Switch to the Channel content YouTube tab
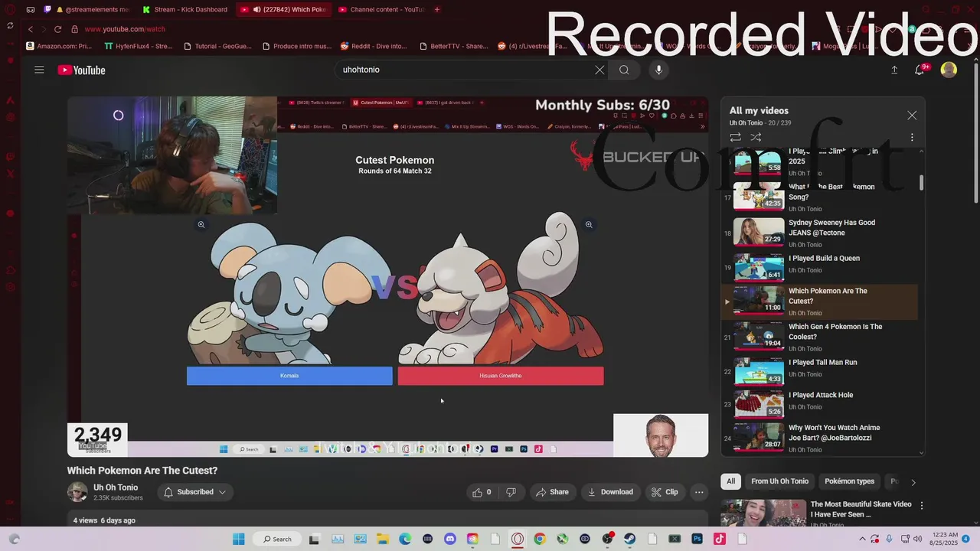The width and height of the screenshot is (980, 551). (381, 9)
